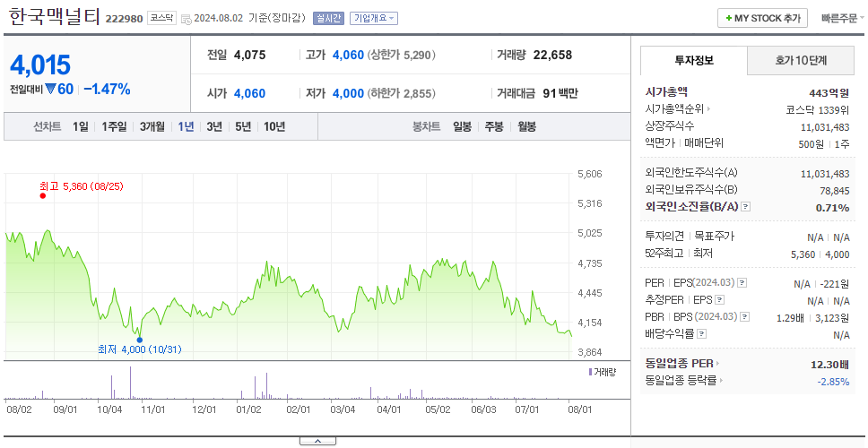The height and width of the screenshot is (448, 868).
Task: Click 거래량 value 22,658
Action: 552,55
